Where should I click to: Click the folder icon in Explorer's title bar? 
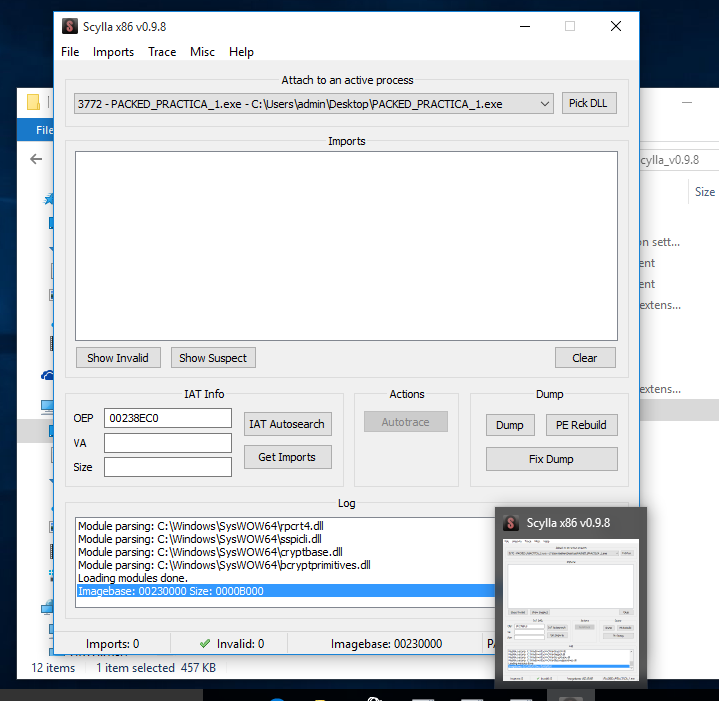[x=33, y=102]
